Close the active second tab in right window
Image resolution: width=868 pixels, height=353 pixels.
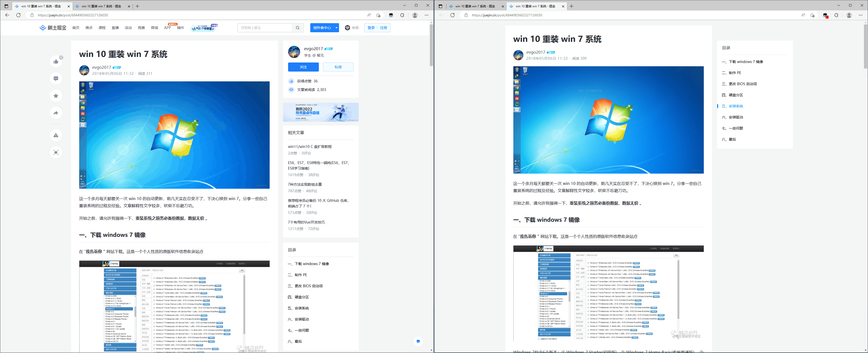coord(563,6)
